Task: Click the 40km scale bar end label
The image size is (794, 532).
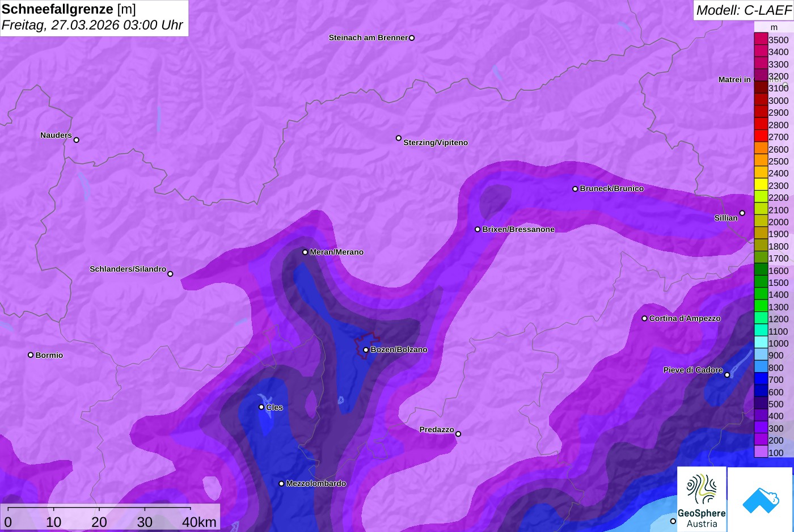Action: click(x=199, y=522)
